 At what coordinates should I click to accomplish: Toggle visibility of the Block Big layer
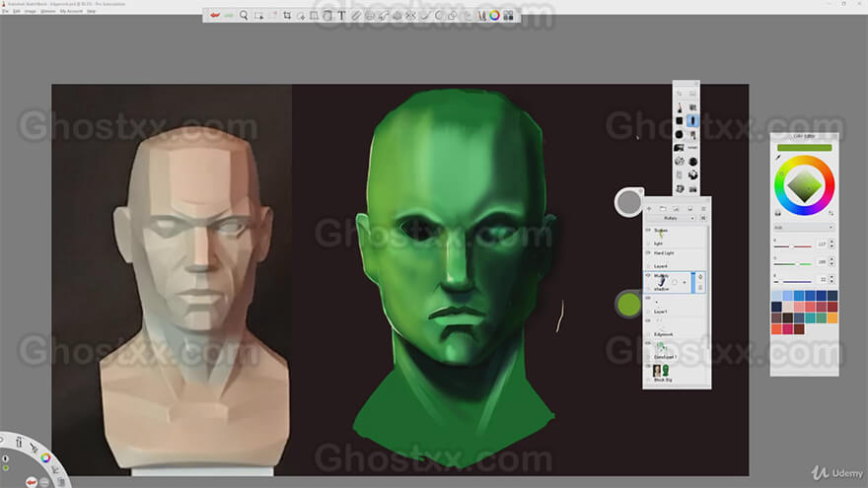click(x=648, y=367)
